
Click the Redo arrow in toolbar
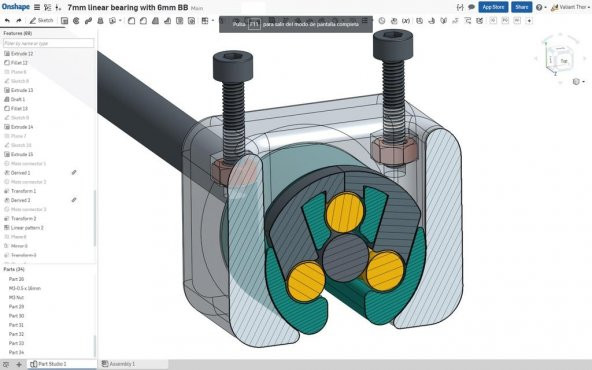pos(18,20)
